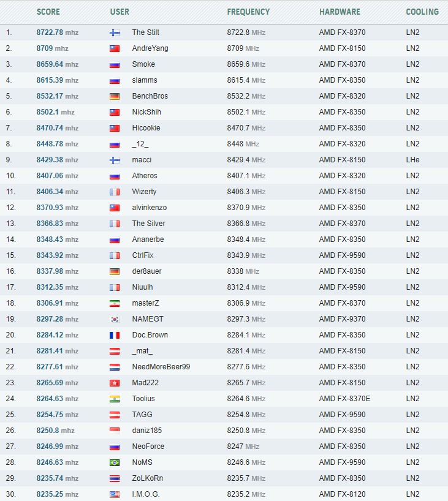Click the France flag beside The Silver

coord(115,224)
